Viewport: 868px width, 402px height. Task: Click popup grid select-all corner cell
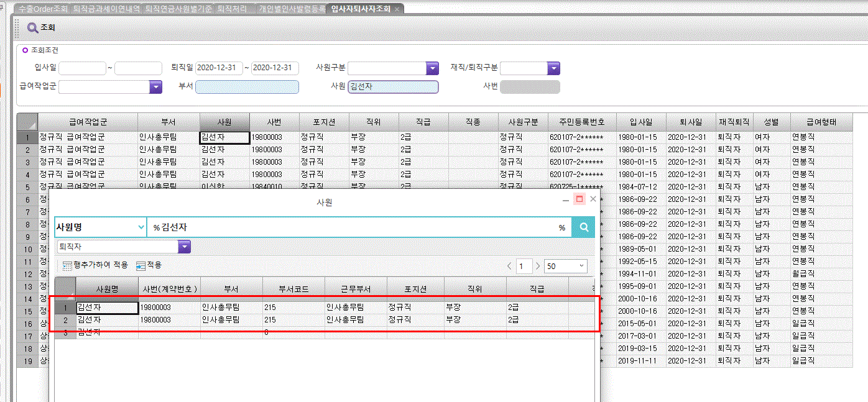pos(65,289)
